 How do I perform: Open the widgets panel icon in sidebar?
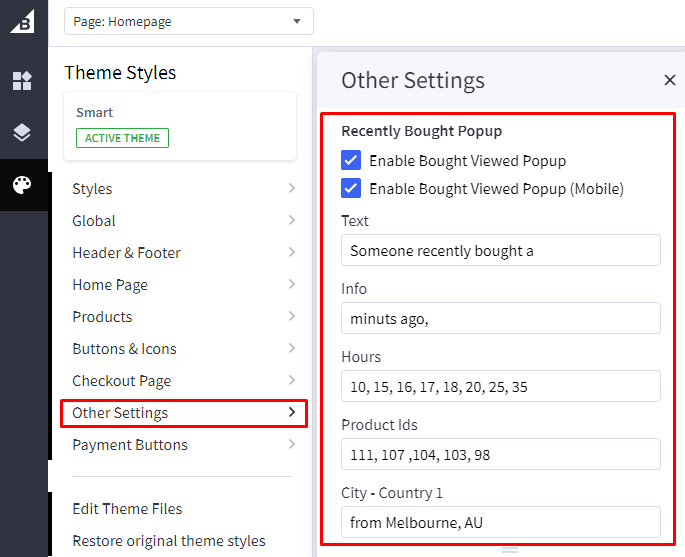click(22, 81)
